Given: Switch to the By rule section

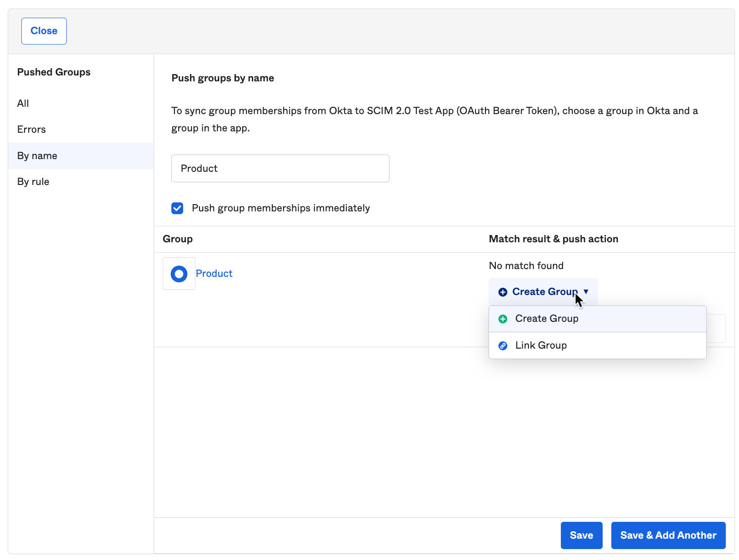Looking at the screenshot, I should pyautogui.click(x=33, y=181).
